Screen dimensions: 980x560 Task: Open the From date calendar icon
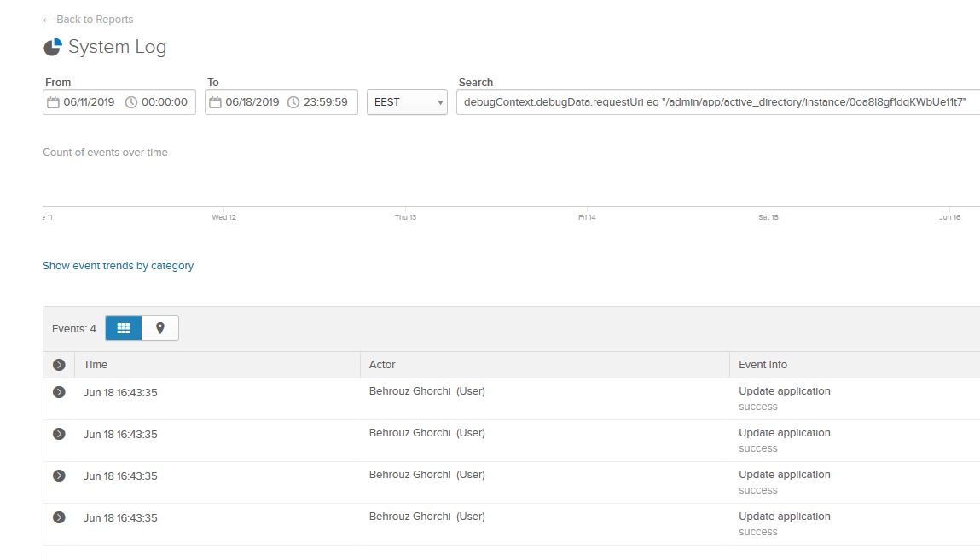pyautogui.click(x=53, y=102)
